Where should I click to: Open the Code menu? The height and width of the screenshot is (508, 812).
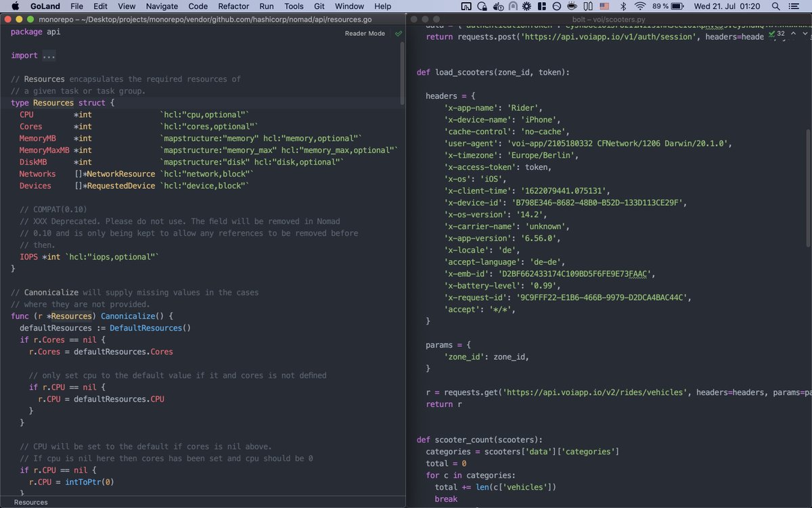(x=198, y=6)
